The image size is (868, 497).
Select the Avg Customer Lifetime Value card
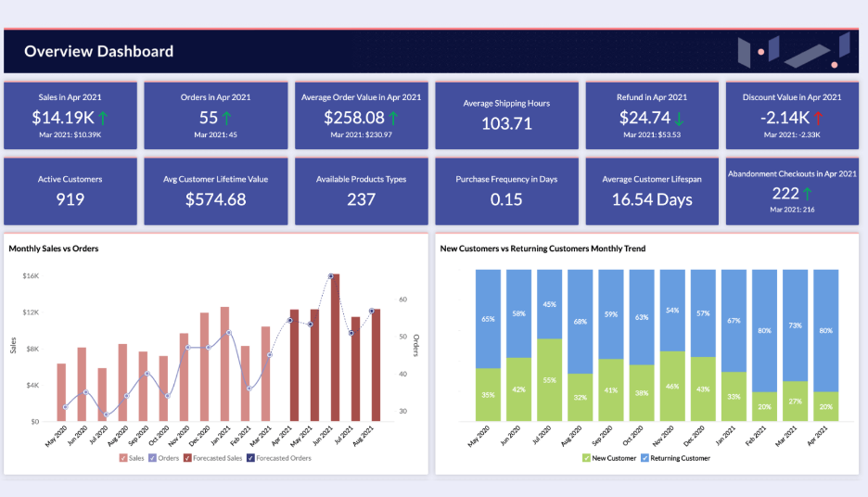[216, 191]
